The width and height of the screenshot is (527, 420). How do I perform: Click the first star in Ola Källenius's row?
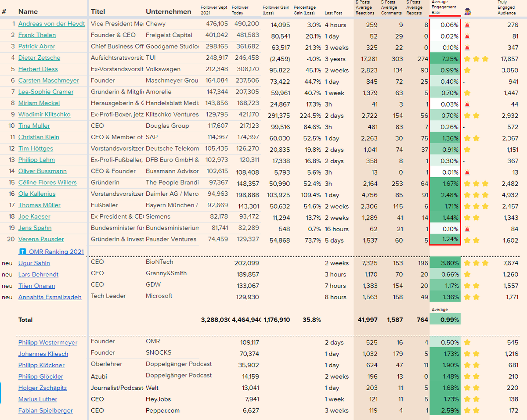click(x=467, y=195)
